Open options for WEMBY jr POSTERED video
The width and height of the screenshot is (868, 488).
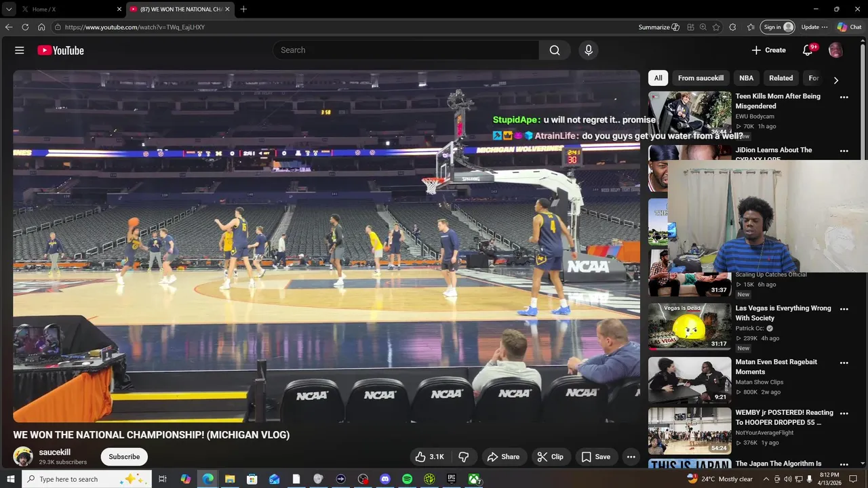(x=844, y=413)
